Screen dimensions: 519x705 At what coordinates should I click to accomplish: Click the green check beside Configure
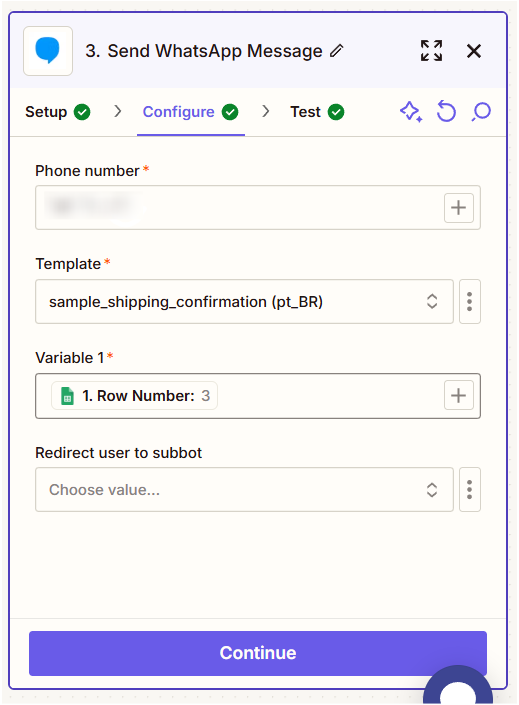point(230,112)
